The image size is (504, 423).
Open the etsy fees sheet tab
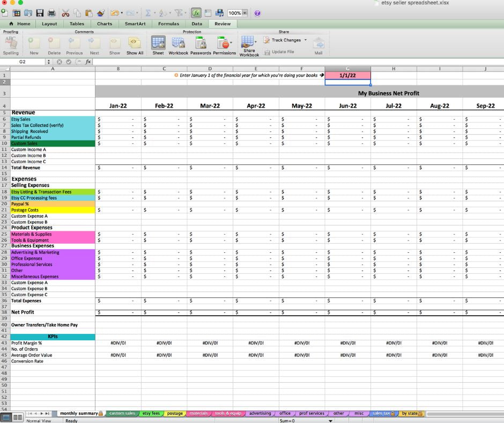[152, 413]
